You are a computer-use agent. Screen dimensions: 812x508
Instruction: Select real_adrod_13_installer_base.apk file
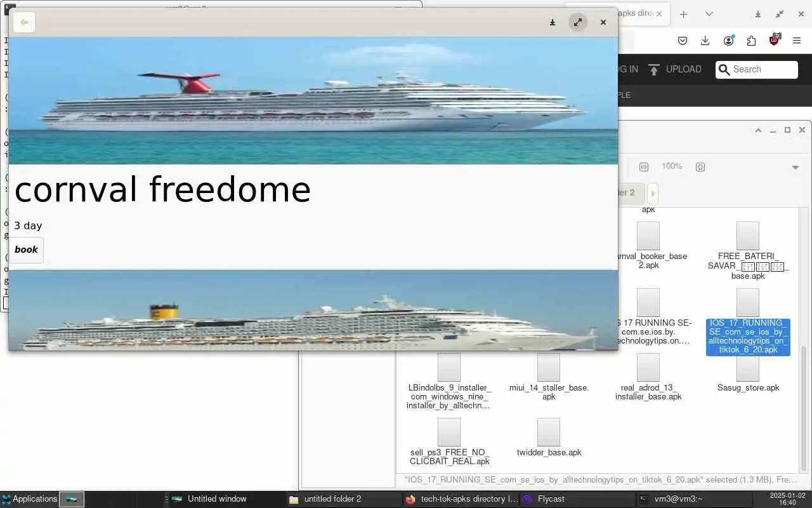click(648, 377)
